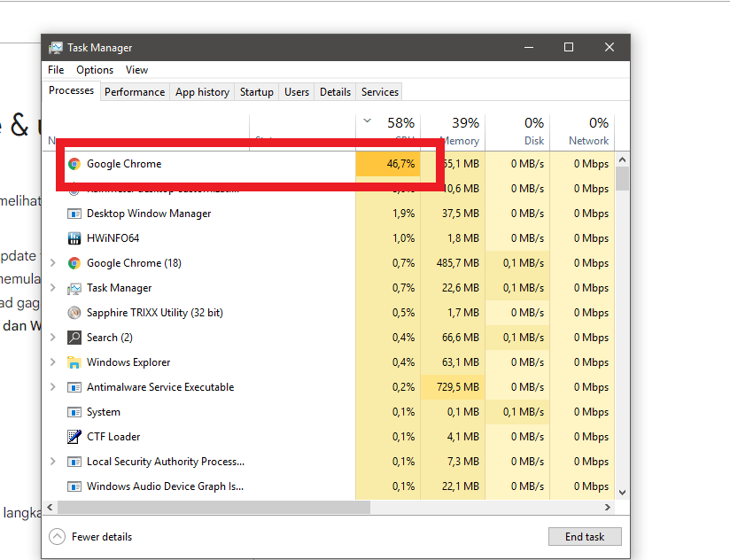Screen dimensions: 730x560
Task: Click the CTF Loader pencil icon
Action: coord(75,436)
